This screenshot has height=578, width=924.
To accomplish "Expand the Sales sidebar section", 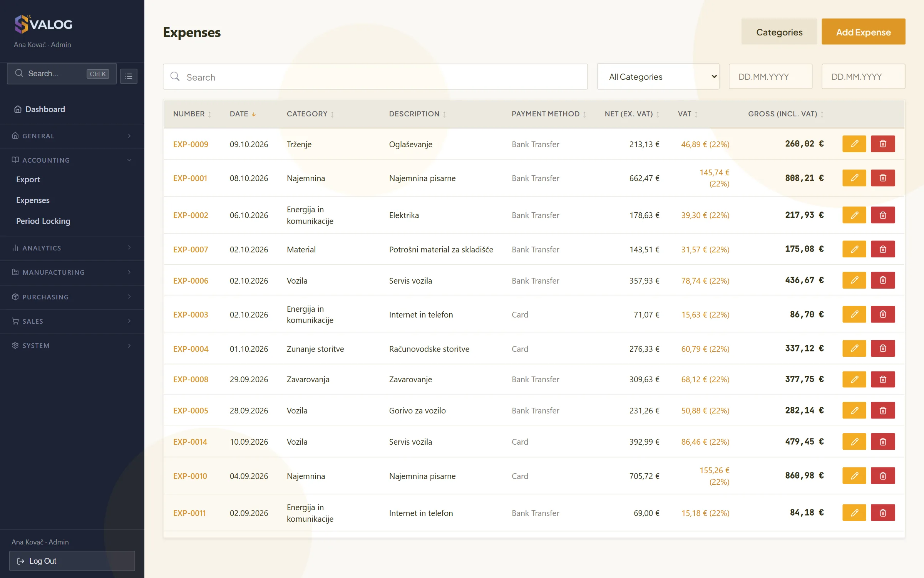I will pos(72,321).
